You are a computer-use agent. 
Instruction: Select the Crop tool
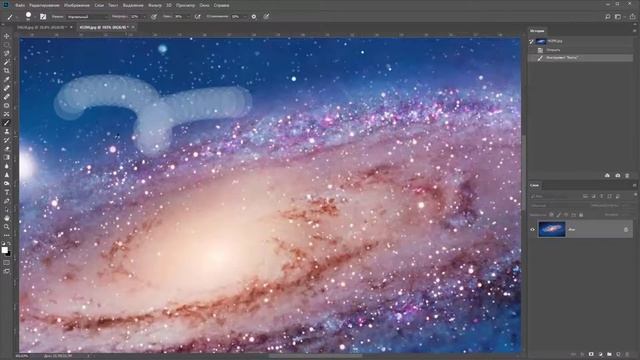click(7, 71)
